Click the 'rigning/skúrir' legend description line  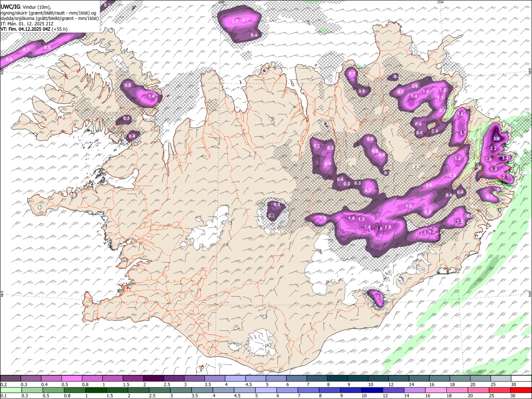click(48, 13)
